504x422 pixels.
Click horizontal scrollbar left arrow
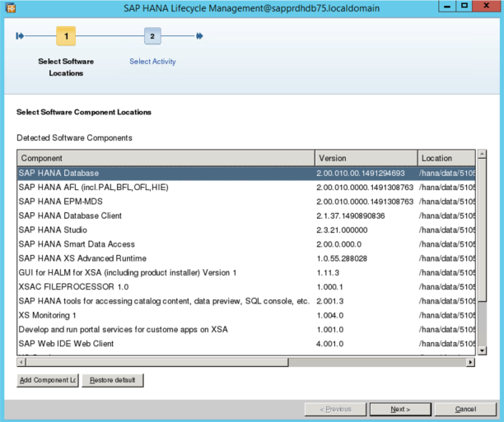tap(21, 362)
